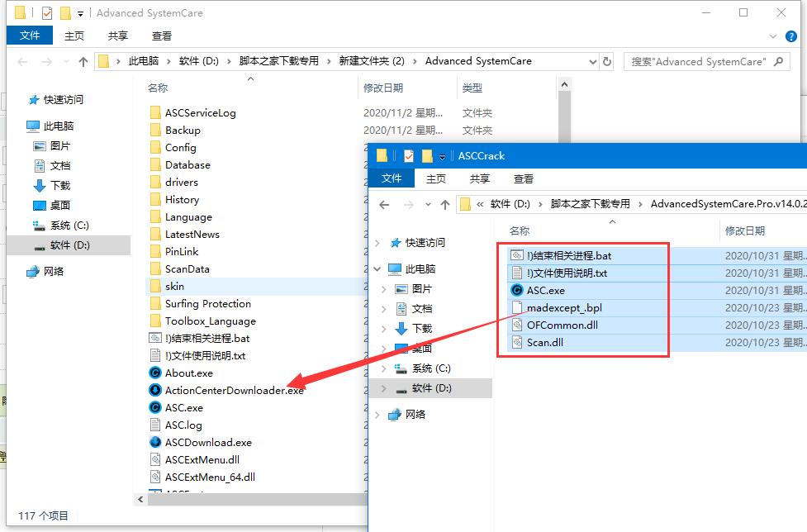Select the Language folder icon

pyautogui.click(x=155, y=217)
